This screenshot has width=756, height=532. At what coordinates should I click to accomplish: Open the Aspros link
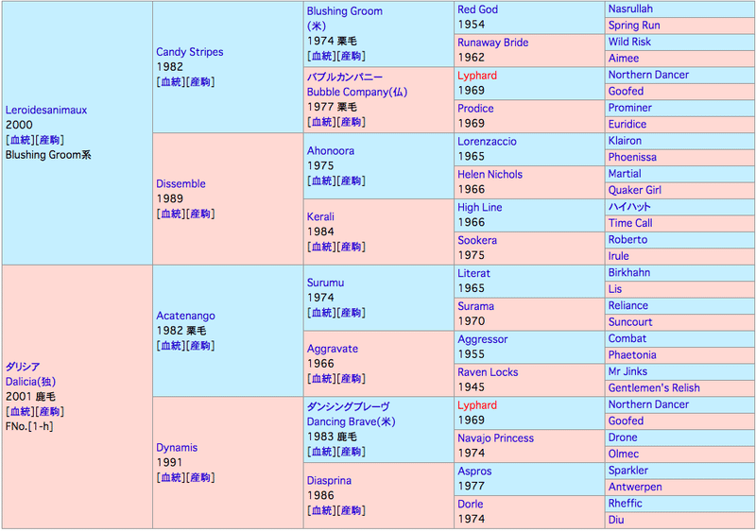475,472
